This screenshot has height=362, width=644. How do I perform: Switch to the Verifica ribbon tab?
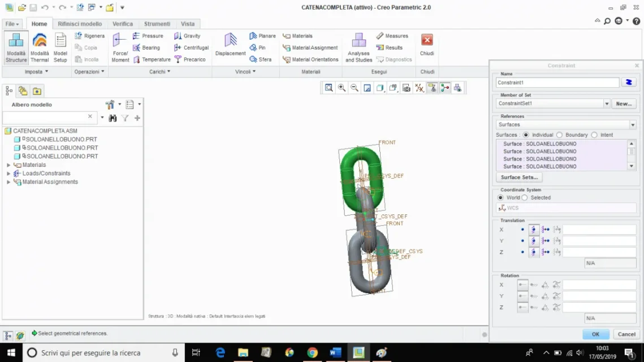(x=123, y=24)
